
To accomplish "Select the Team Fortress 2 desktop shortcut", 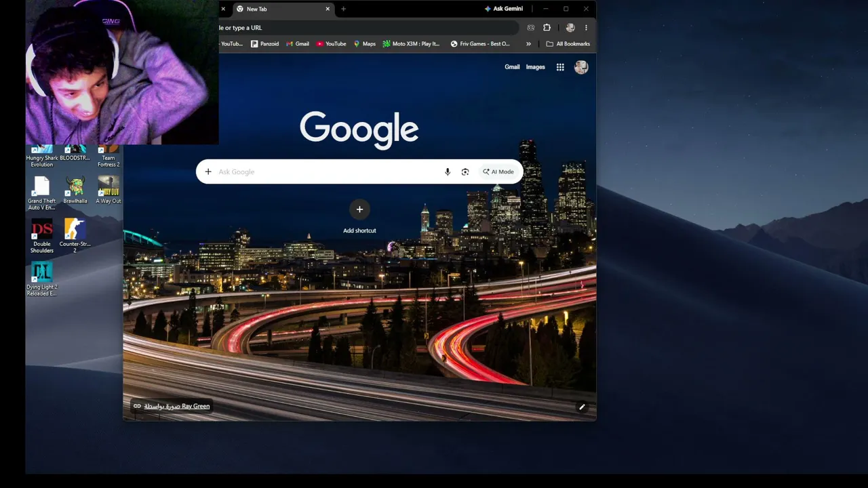I will point(108,157).
